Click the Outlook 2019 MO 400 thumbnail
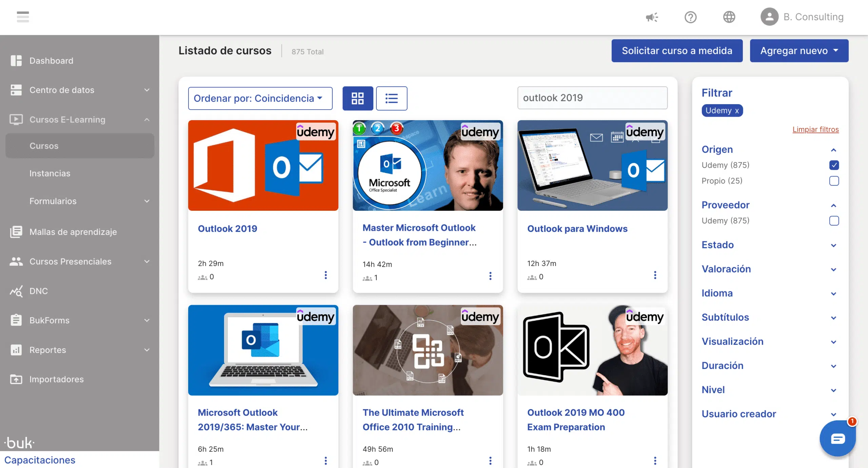This screenshot has height=468, width=868. 592,350
